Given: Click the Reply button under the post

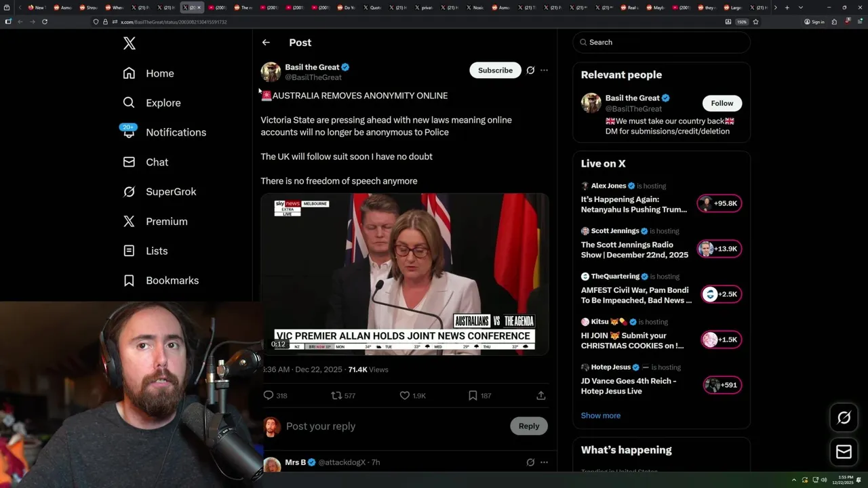Looking at the screenshot, I should pos(529,426).
